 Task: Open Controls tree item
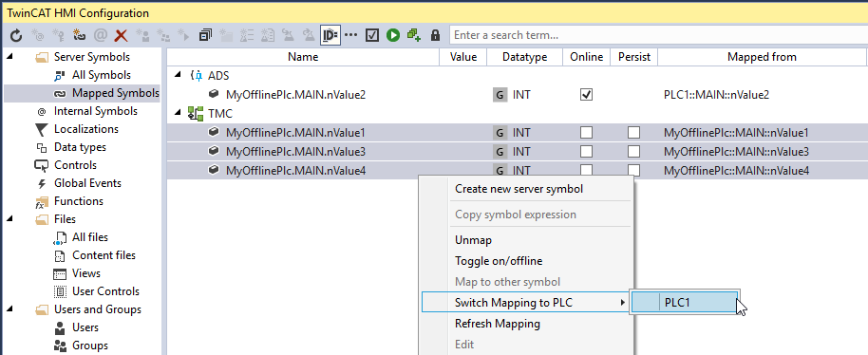75,165
